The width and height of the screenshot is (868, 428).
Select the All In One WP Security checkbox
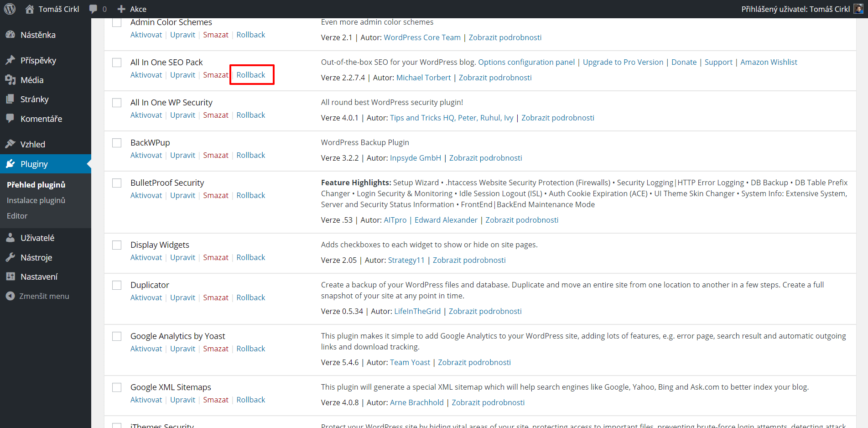(117, 103)
